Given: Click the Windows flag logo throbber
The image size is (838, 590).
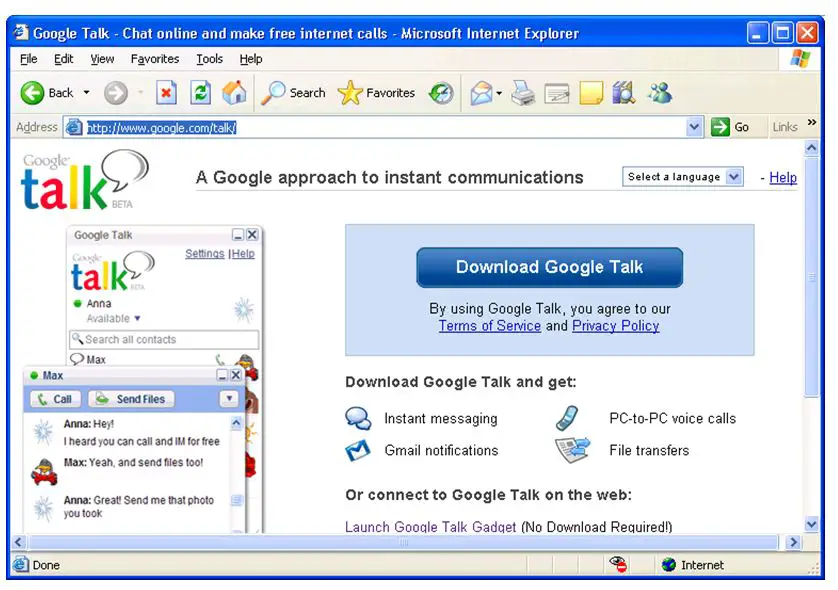Looking at the screenshot, I should pyautogui.click(x=800, y=58).
